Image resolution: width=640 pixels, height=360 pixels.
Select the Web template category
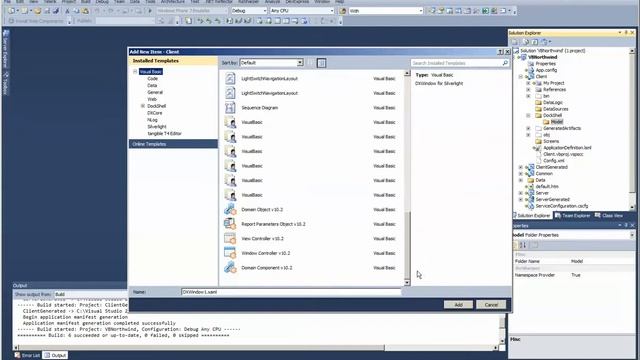(152, 99)
